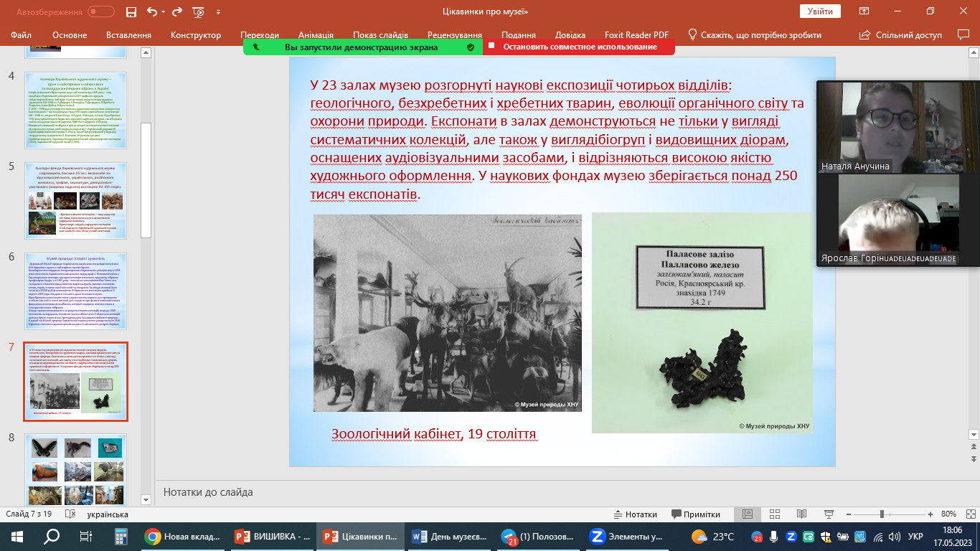Select slide 6 thumbnail
This screenshot has height=551, width=980.
tap(76, 291)
